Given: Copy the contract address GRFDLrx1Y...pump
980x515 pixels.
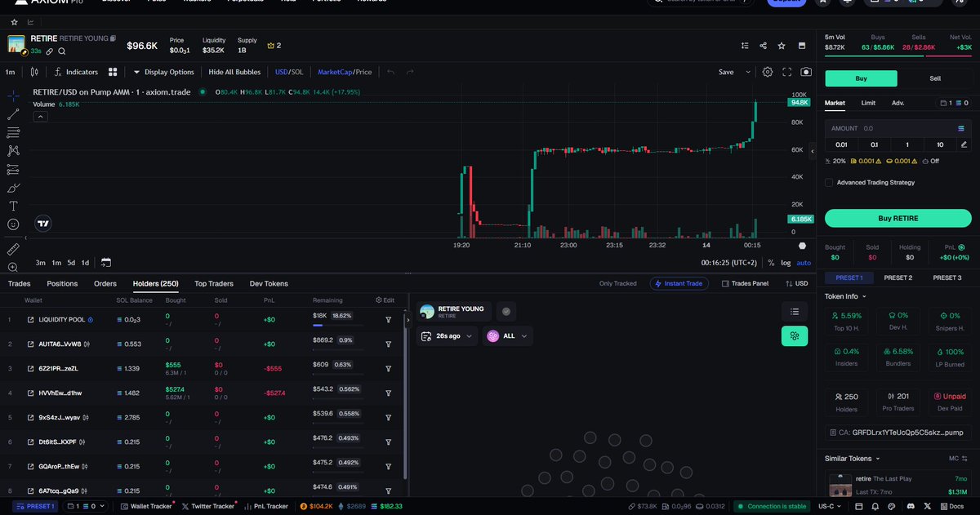Looking at the screenshot, I should (898, 433).
